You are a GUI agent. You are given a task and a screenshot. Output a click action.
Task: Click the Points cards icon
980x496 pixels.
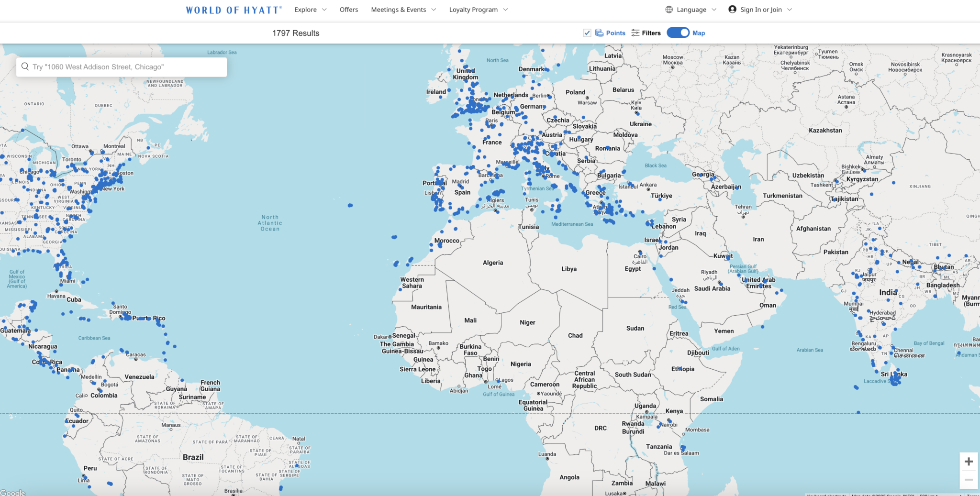click(x=599, y=33)
